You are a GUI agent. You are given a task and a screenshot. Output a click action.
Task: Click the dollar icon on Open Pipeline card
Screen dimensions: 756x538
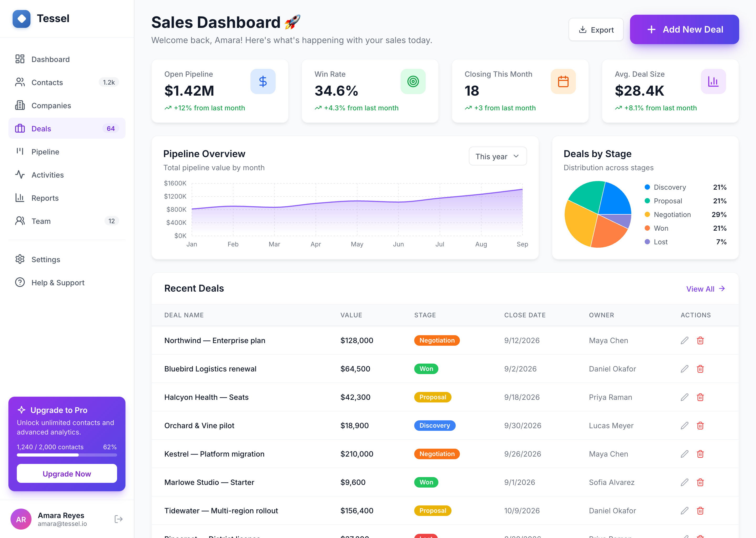pos(263,81)
